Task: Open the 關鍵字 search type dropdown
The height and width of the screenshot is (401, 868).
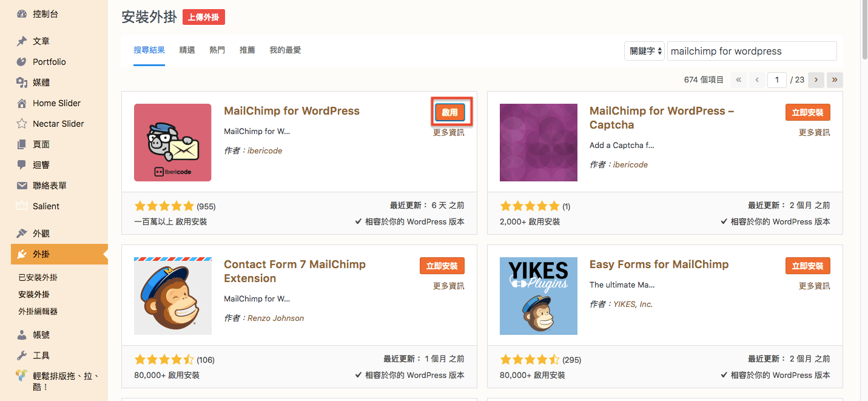Action: click(x=644, y=51)
